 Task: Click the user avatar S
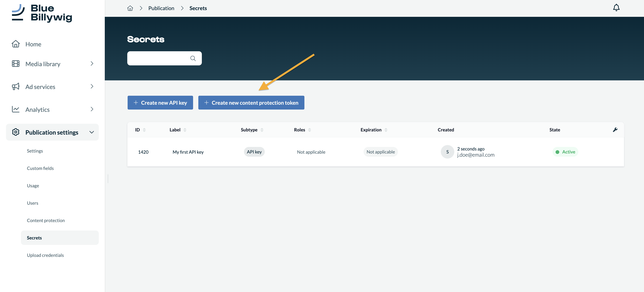[x=447, y=152]
